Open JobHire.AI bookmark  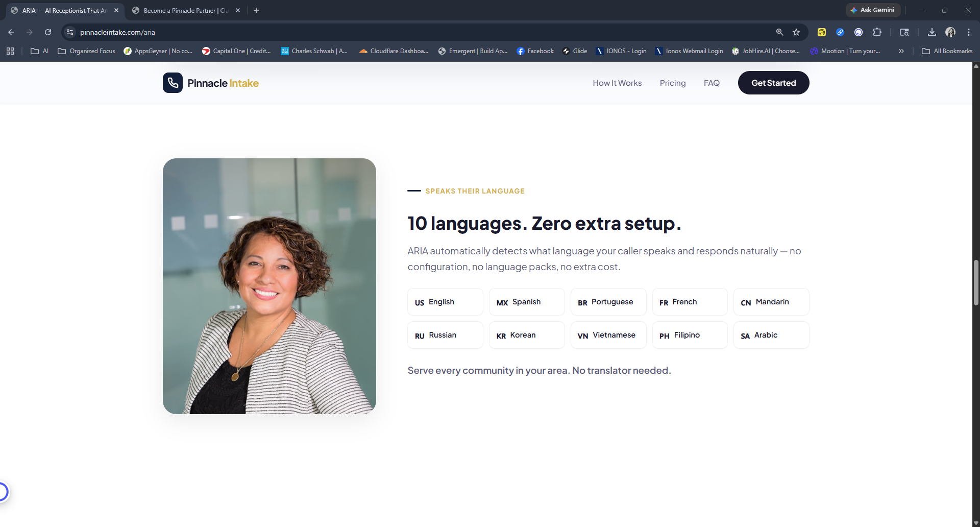pos(766,51)
